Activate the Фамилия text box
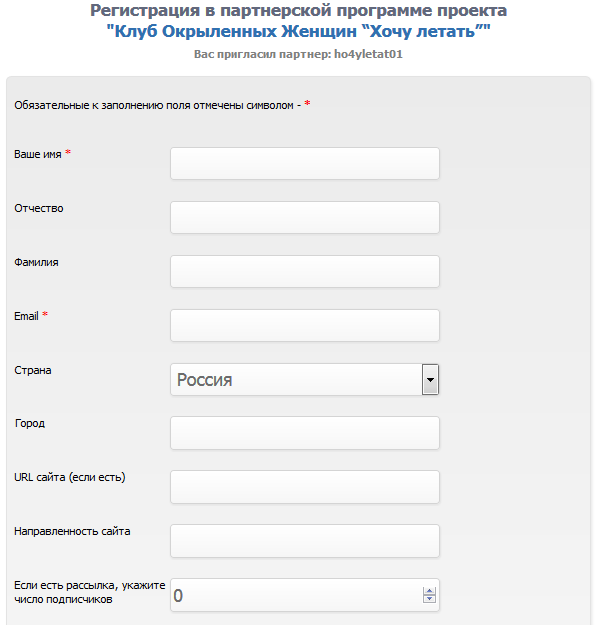The width and height of the screenshot is (599, 625). point(305,271)
